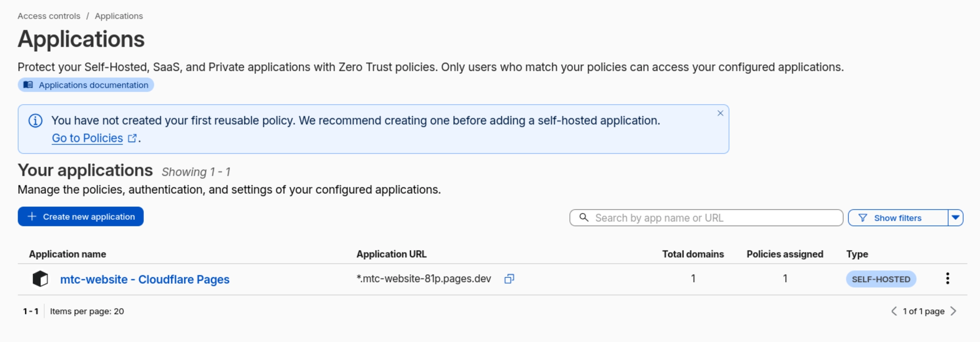Focus the Search by app name or URL field

(x=706, y=218)
